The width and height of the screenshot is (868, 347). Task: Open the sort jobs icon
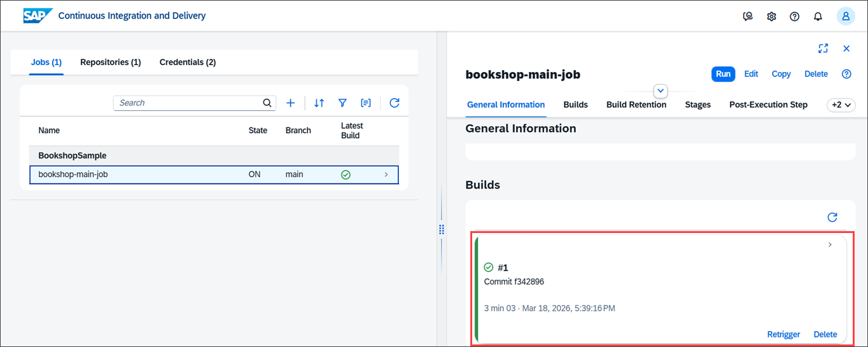pos(319,103)
